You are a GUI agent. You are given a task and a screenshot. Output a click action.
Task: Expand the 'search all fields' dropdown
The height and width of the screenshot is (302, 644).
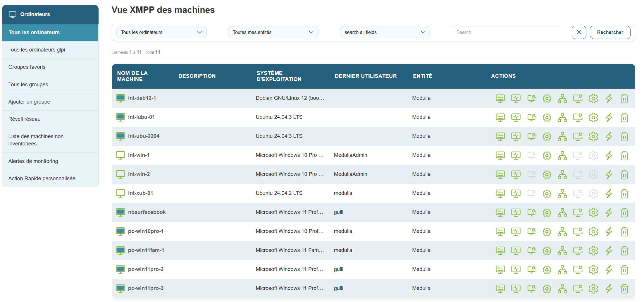tap(385, 32)
